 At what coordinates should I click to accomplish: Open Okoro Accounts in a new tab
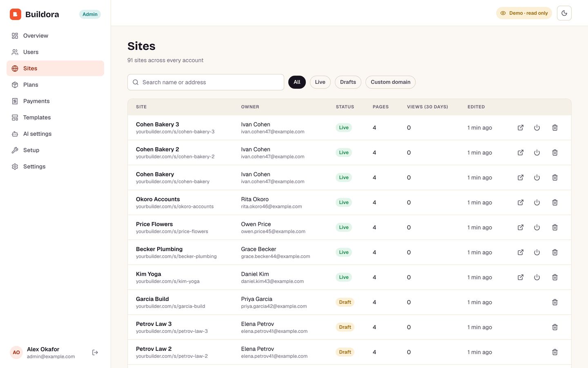pyautogui.click(x=521, y=202)
